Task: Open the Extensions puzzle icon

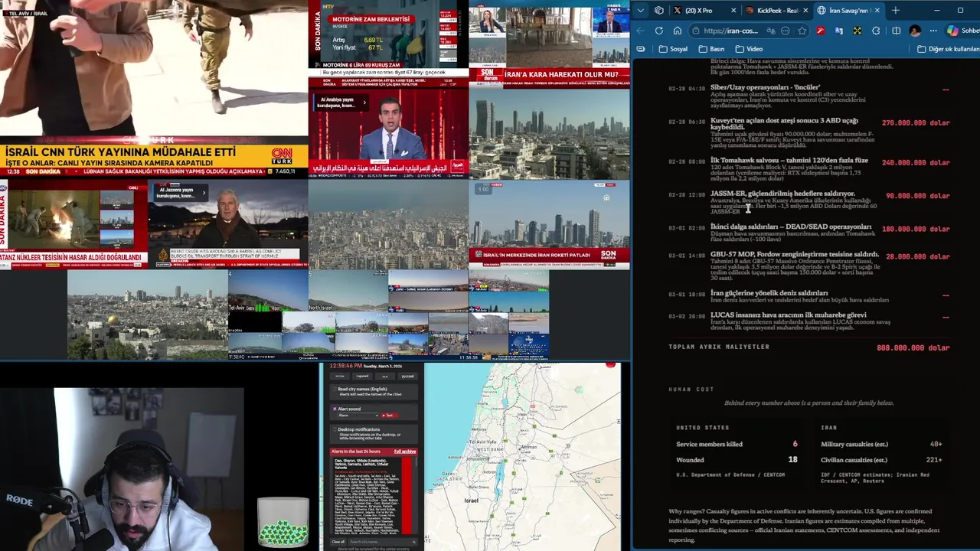Action: click(x=877, y=31)
